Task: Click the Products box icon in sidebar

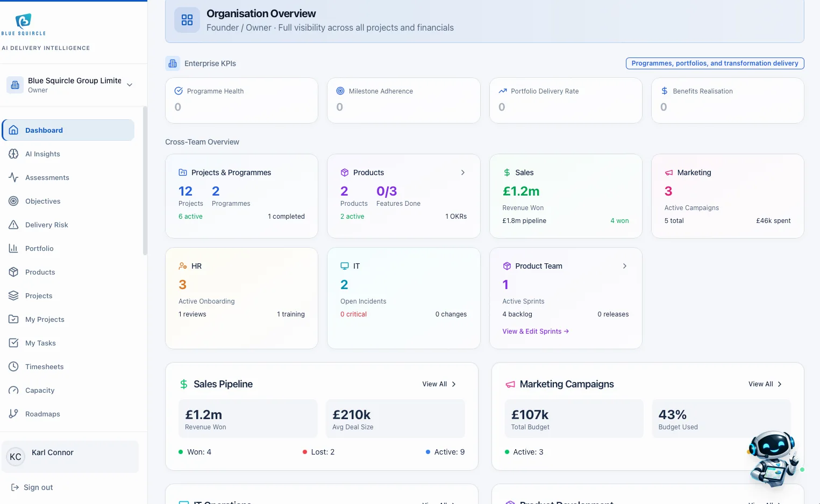Action: point(14,272)
